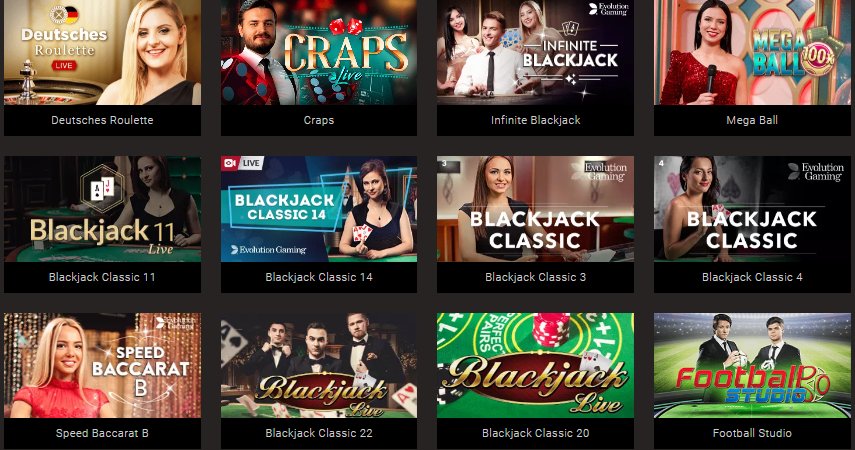Open the Deutsches Roulette game thumbnail
Image resolution: width=855 pixels, height=450 pixels.
[102, 52]
